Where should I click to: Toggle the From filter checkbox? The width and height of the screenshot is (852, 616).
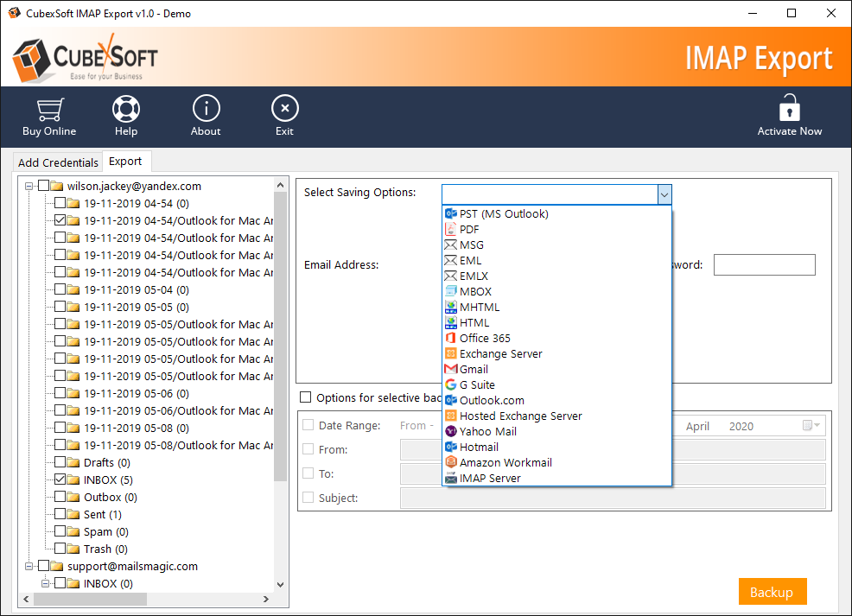point(308,449)
